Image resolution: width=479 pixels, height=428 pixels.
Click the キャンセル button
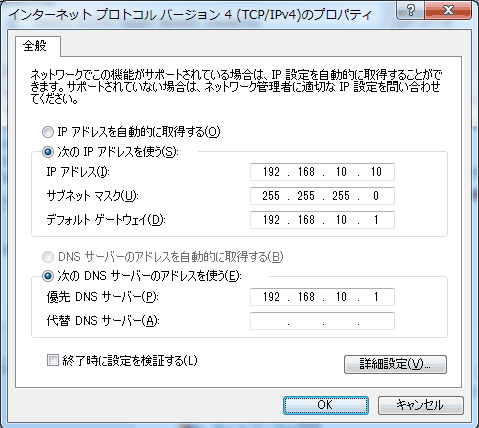pyautogui.click(x=421, y=405)
